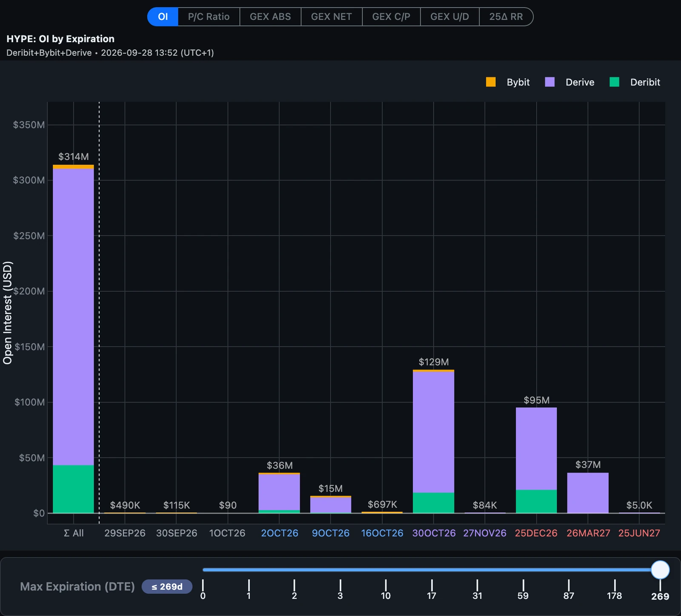Click the Max Expiration slider handle
The width and height of the screenshot is (681, 616).
point(660,570)
